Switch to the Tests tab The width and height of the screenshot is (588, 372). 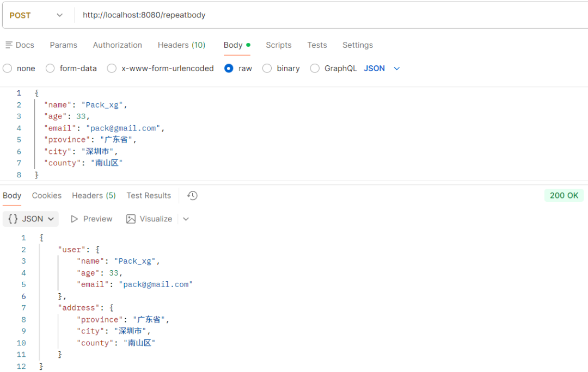click(317, 45)
